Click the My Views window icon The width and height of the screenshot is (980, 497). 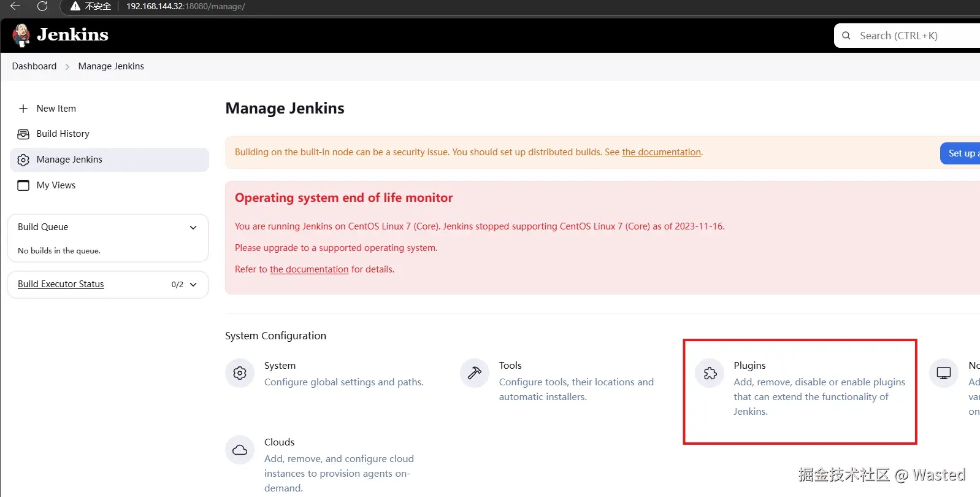pyautogui.click(x=23, y=185)
